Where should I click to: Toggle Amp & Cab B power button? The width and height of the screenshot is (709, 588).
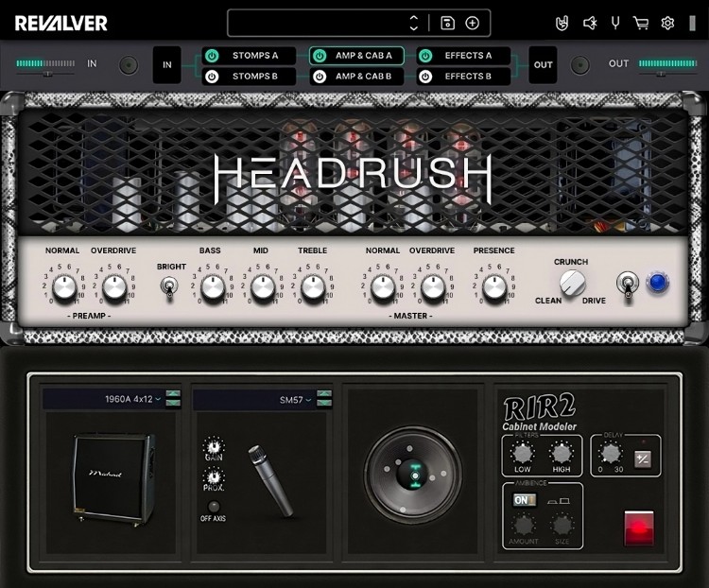coord(320,77)
